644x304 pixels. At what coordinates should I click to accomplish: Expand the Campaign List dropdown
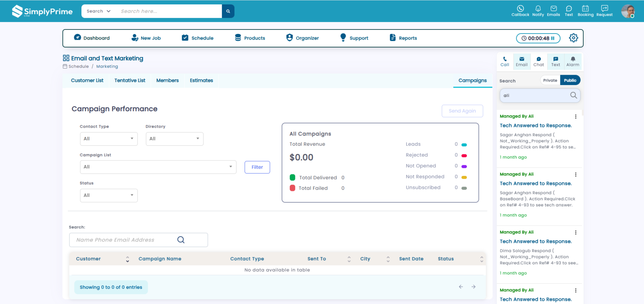coord(158,167)
